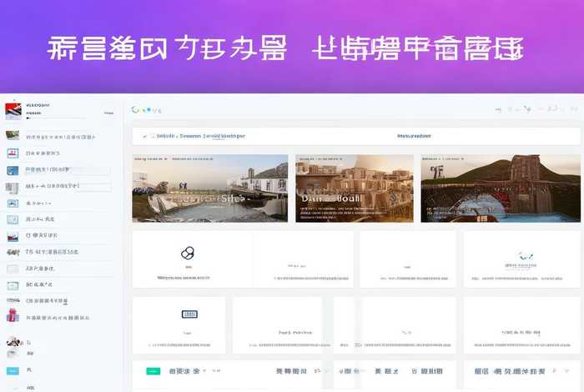This screenshot has width=584, height=392.
Task: Click the circular refresh icon above breadcrumb bar
Action: [x=135, y=109]
